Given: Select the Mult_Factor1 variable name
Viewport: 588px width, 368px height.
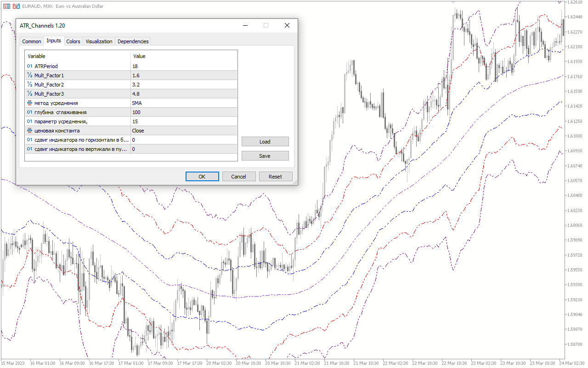Looking at the screenshot, I should [49, 75].
